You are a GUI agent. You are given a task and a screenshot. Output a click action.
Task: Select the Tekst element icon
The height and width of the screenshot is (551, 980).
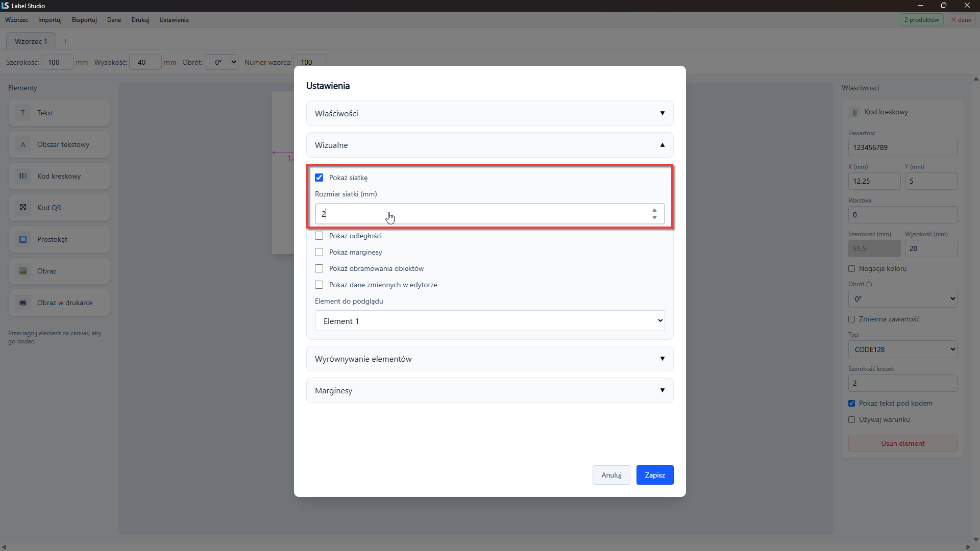click(x=23, y=113)
